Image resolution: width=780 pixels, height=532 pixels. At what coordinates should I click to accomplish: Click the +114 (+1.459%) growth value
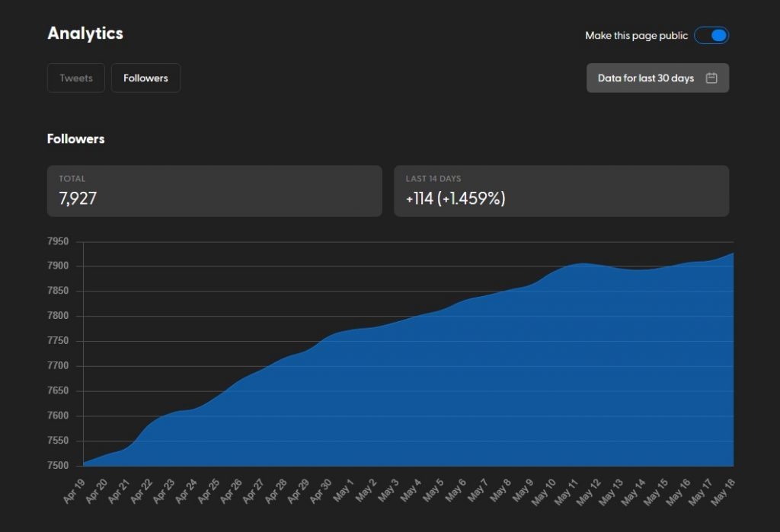click(456, 199)
